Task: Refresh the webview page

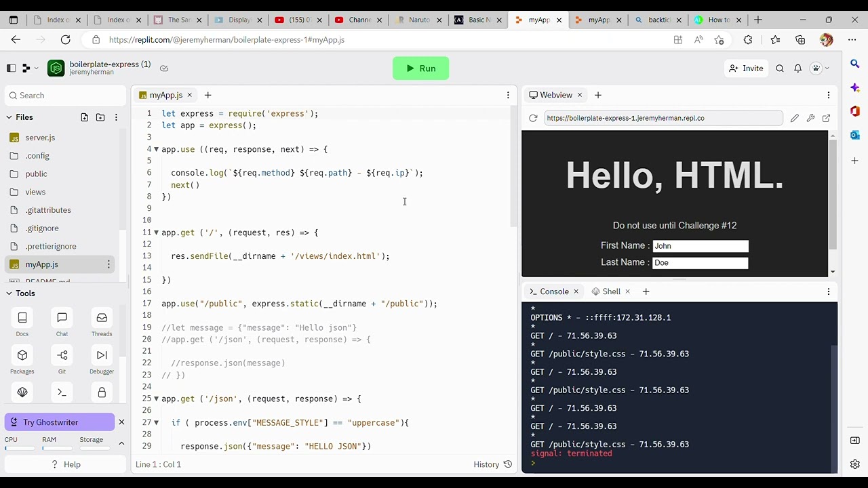Action: [x=533, y=118]
